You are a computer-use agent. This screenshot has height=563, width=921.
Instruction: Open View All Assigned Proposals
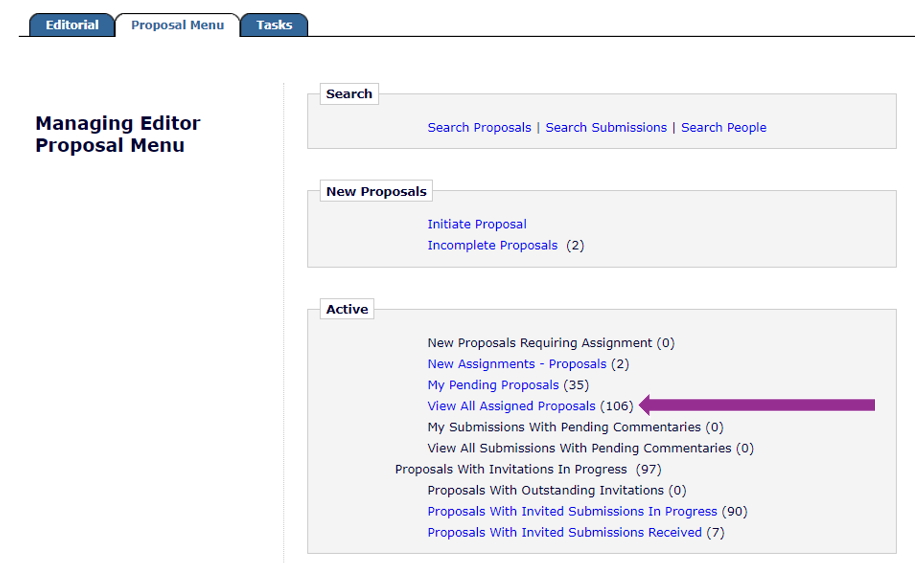[x=511, y=406]
